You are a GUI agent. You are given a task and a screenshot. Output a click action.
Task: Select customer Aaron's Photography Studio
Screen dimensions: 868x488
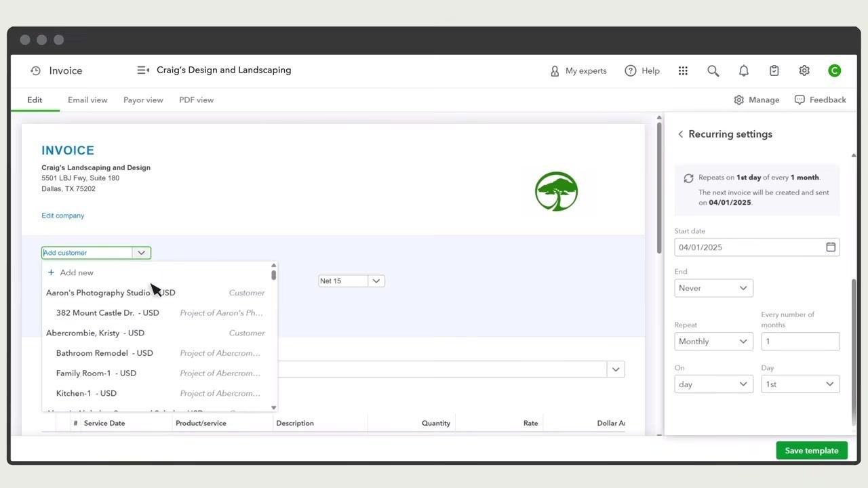click(x=155, y=293)
